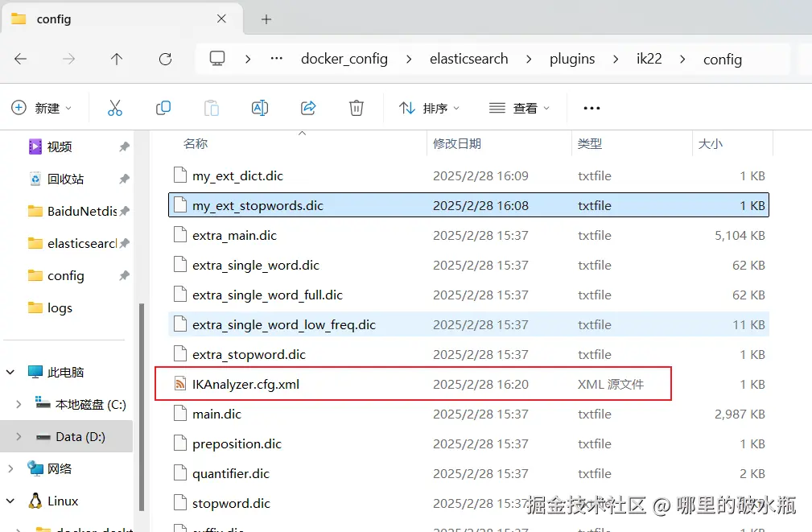The image size is (812, 532).
Task: Open the hidden path ellipsis in breadcrumb
Action: (x=277, y=59)
